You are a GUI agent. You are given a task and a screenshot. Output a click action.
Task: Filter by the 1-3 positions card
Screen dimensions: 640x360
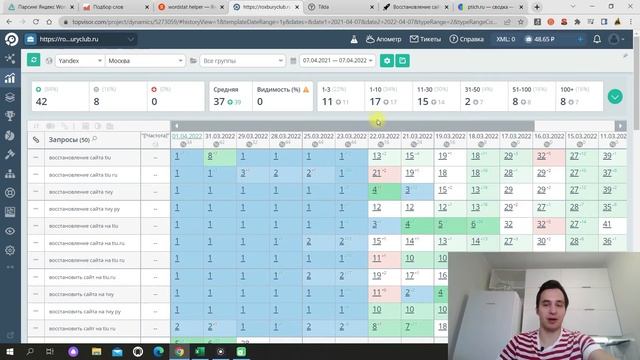click(341, 96)
